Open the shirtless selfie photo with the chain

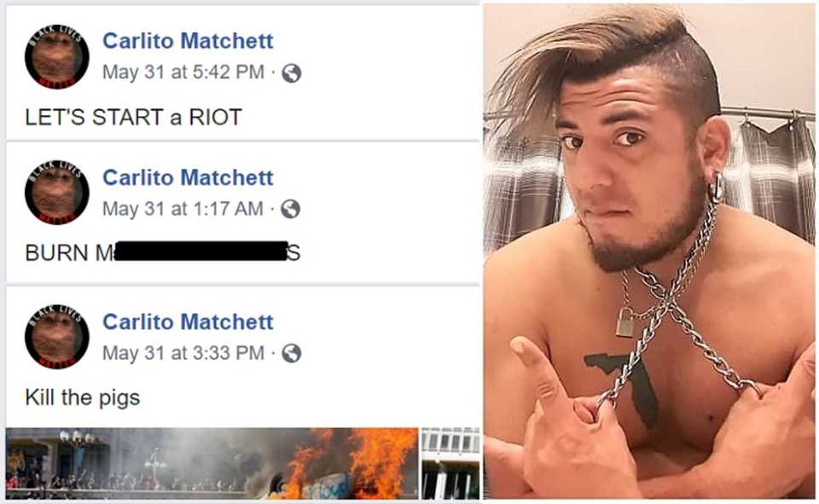click(648, 252)
